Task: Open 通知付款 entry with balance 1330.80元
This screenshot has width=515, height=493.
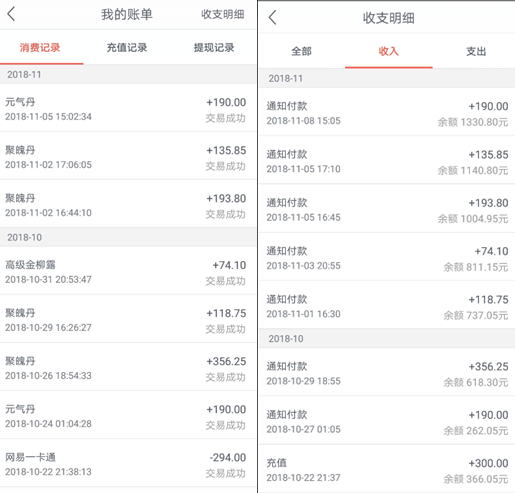Action: coord(387,112)
